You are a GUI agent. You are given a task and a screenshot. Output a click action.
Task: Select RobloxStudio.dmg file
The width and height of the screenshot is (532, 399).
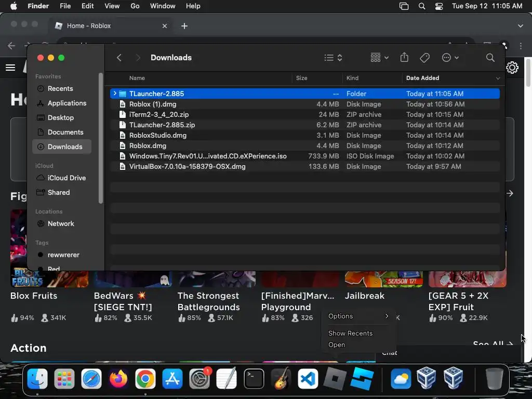(x=304, y=136)
